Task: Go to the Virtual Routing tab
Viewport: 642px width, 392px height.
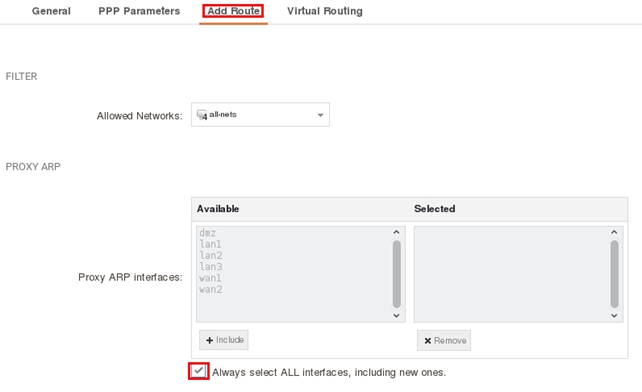Action: (325, 11)
